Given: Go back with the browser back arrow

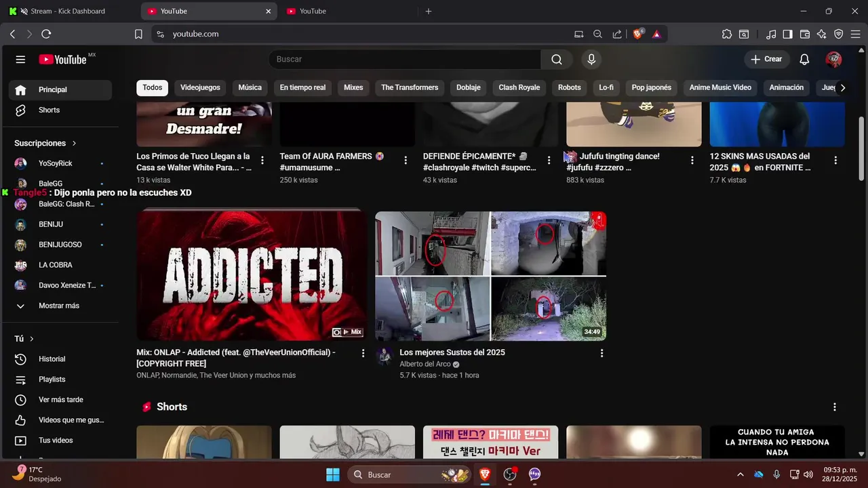Looking at the screenshot, I should (x=12, y=34).
